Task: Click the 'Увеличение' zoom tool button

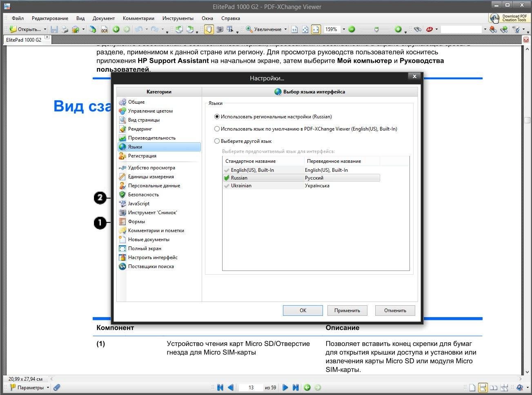Action: coord(263,29)
